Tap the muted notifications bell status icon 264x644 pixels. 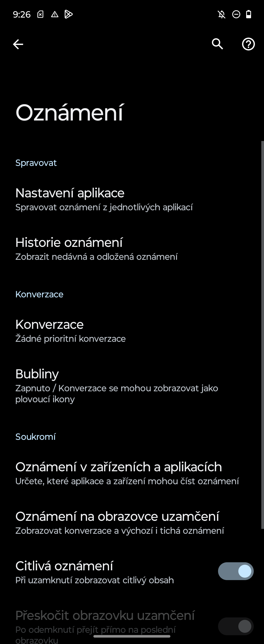[221, 14]
